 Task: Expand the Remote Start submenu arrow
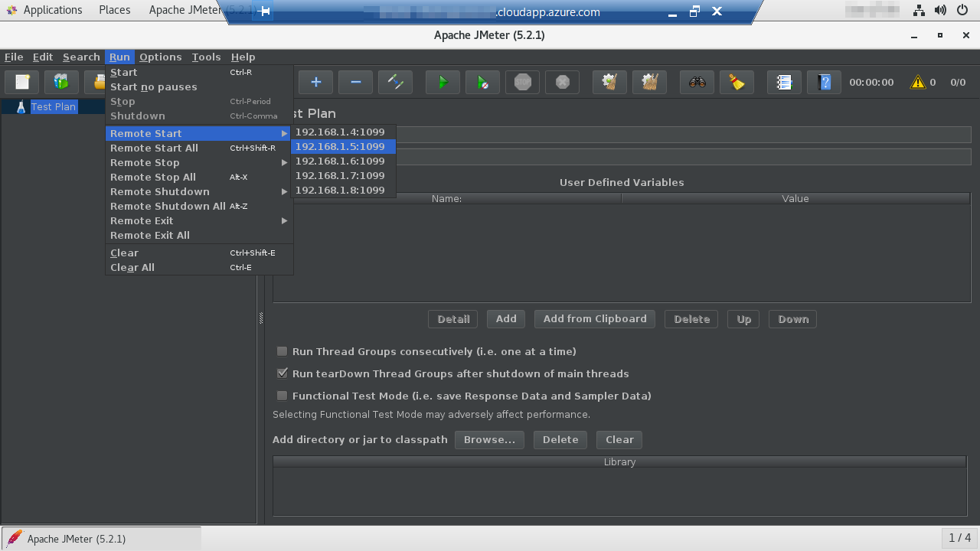284,133
